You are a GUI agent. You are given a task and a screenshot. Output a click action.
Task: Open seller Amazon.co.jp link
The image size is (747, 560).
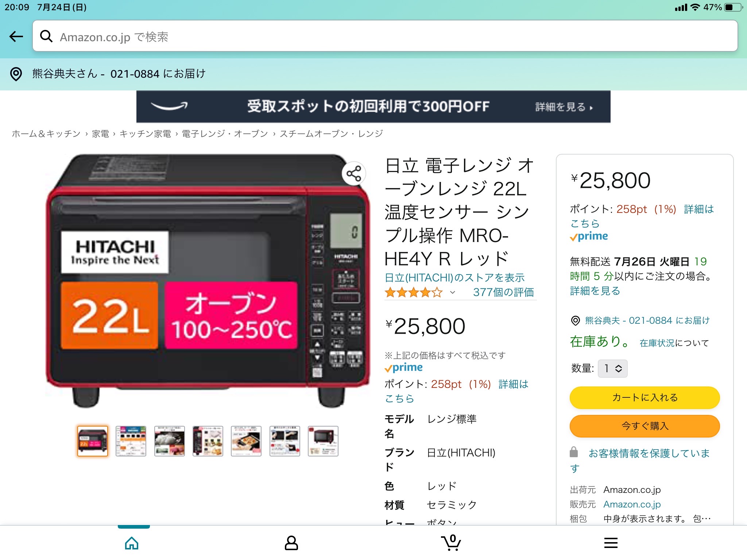[x=632, y=504]
